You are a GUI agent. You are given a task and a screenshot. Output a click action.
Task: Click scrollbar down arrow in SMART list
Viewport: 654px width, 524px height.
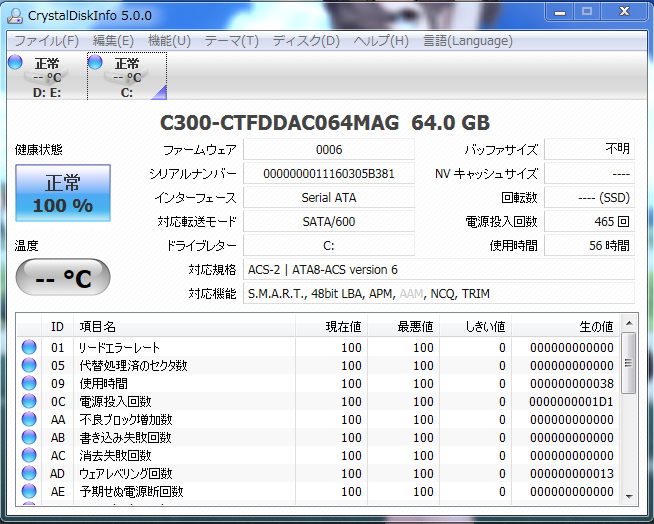629,496
